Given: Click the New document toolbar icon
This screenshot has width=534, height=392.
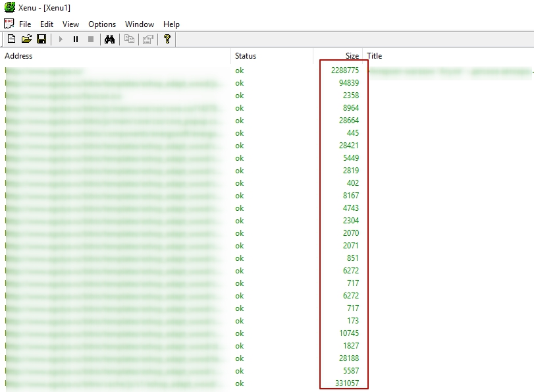Looking at the screenshot, I should click(11, 40).
